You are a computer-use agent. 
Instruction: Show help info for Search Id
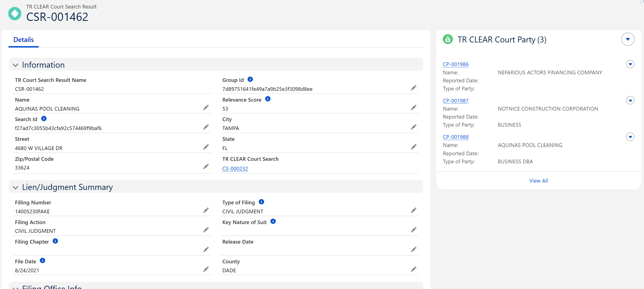(x=44, y=118)
